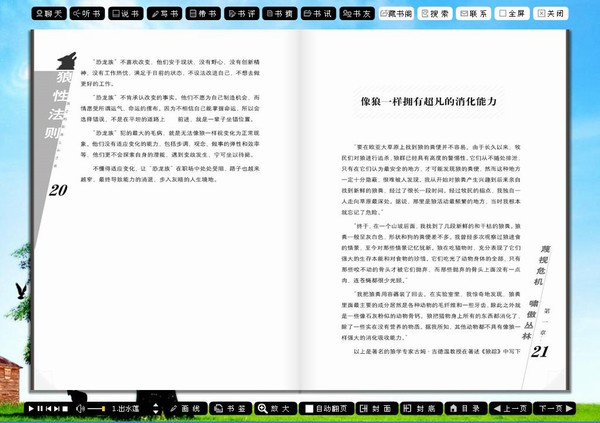Add a 书签 bookmark
This screenshot has height=423, width=600.
coord(230,409)
